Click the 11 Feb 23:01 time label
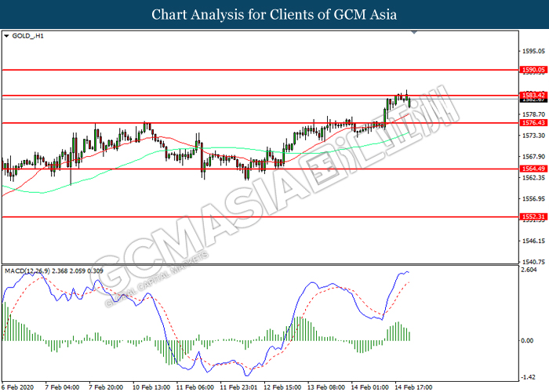549x392 pixels. point(238,387)
